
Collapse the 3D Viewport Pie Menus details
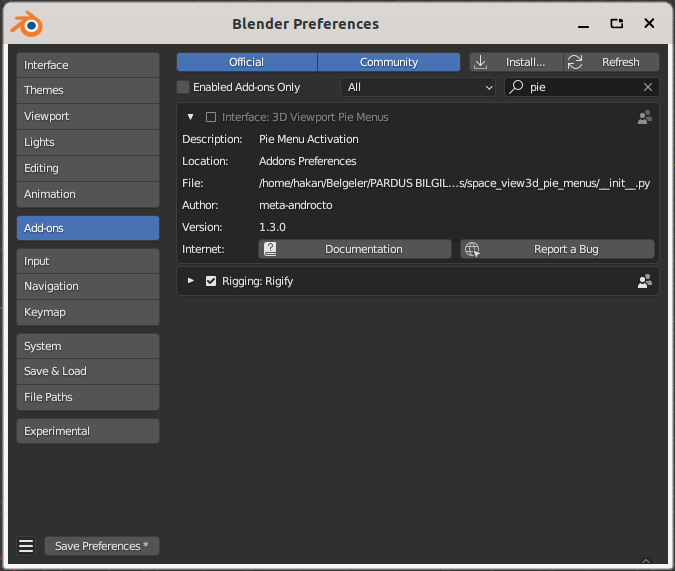pos(191,117)
